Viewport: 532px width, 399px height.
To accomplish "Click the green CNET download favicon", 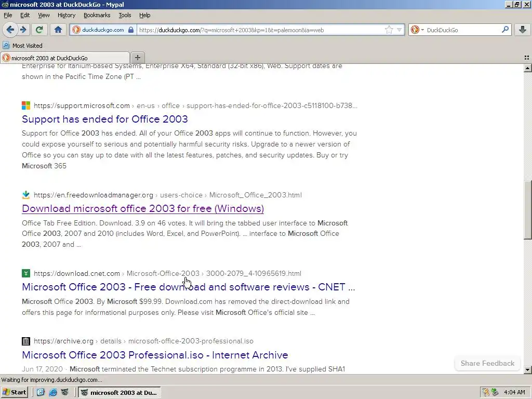I will click(x=26, y=273).
